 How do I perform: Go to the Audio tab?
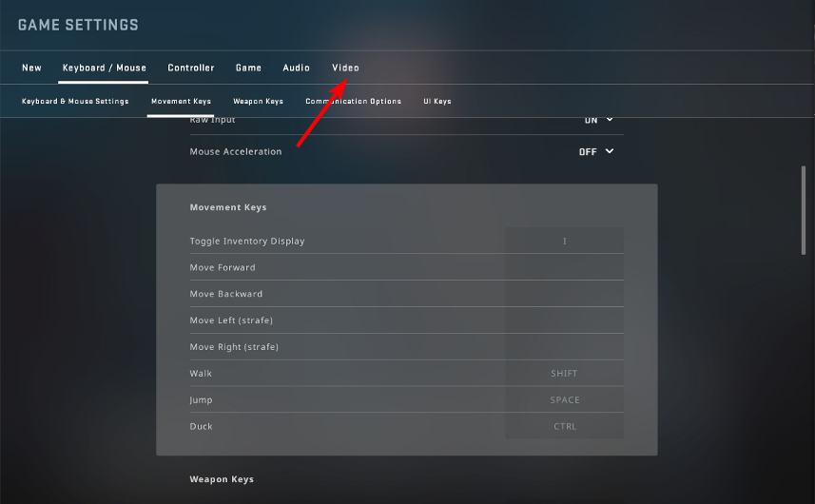(x=297, y=68)
